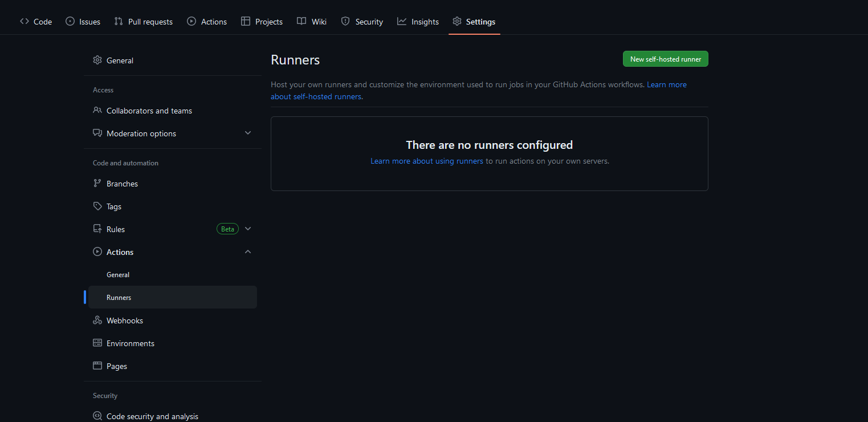Click the New self-hosted runner button
The image size is (868, 422).
(x=665, y=59)
